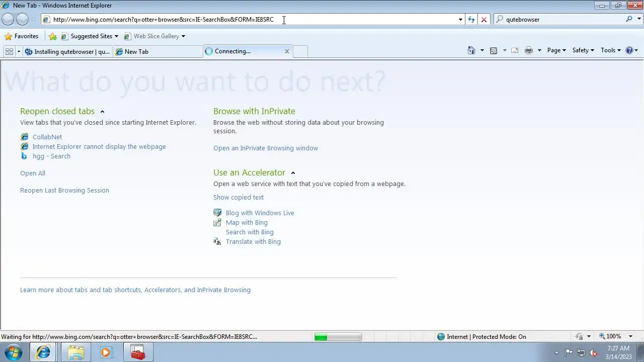
Task: Click the Blog with Windows Live icon
Action: (217, 213)
